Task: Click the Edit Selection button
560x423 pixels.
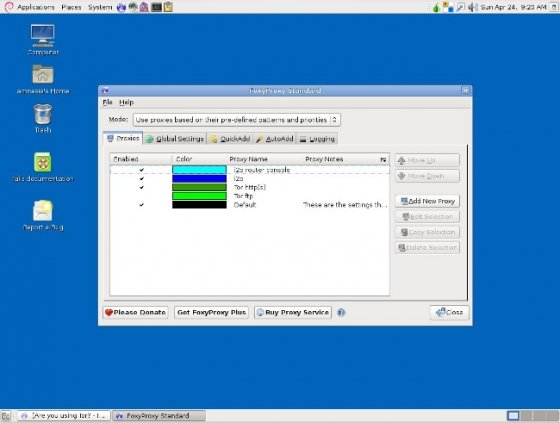Action: pos(428,217)
